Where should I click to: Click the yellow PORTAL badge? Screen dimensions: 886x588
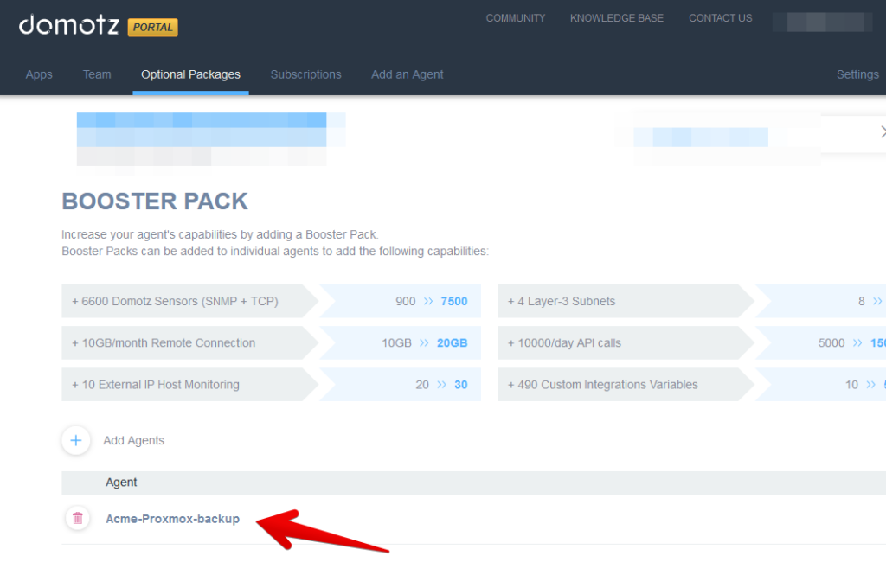[152, 27]
